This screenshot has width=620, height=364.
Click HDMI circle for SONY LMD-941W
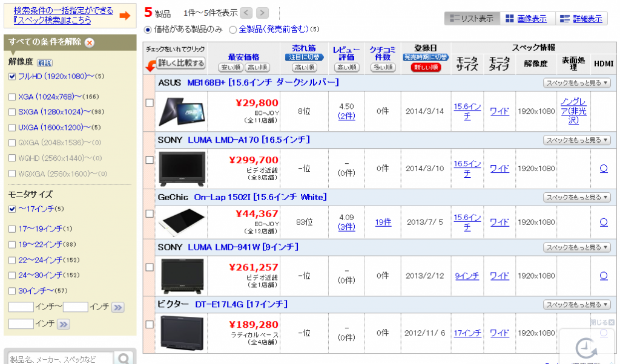click(604, 276)
